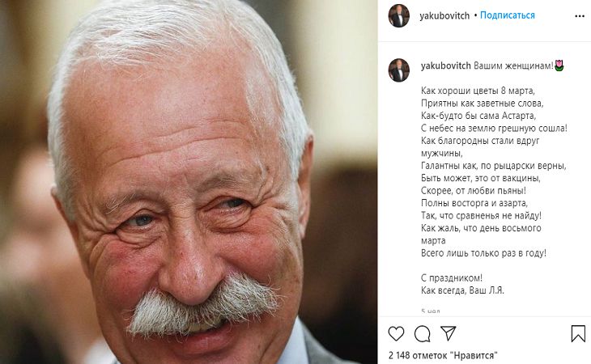Open comments with the speech bubble icon
Screen dimensions: 591x364
click(422, 334)
